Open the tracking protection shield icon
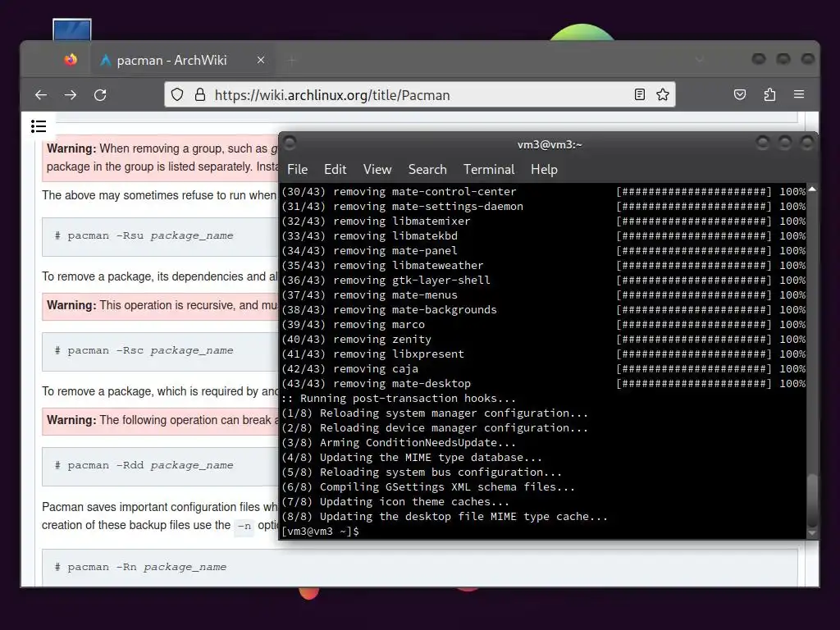Viewport: 840px width, 630px height. [x=177, y=95]
